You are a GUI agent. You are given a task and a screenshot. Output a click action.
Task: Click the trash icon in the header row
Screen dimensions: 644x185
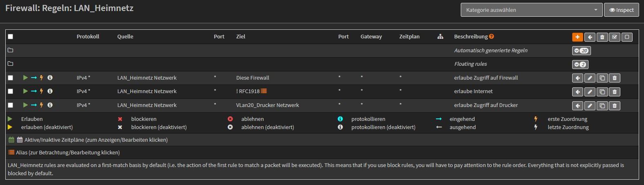click(x=602, y=37)
